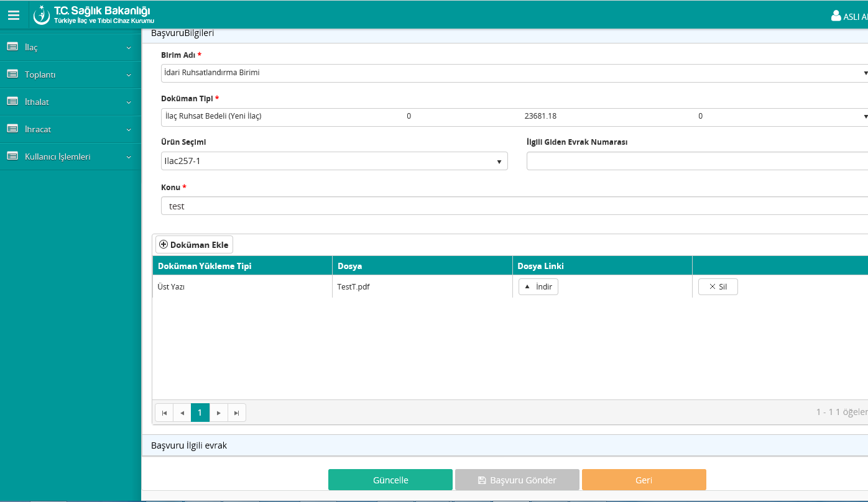
Task: Expand the Başvuru İlgili evrak section
Action: coord(505,445)
